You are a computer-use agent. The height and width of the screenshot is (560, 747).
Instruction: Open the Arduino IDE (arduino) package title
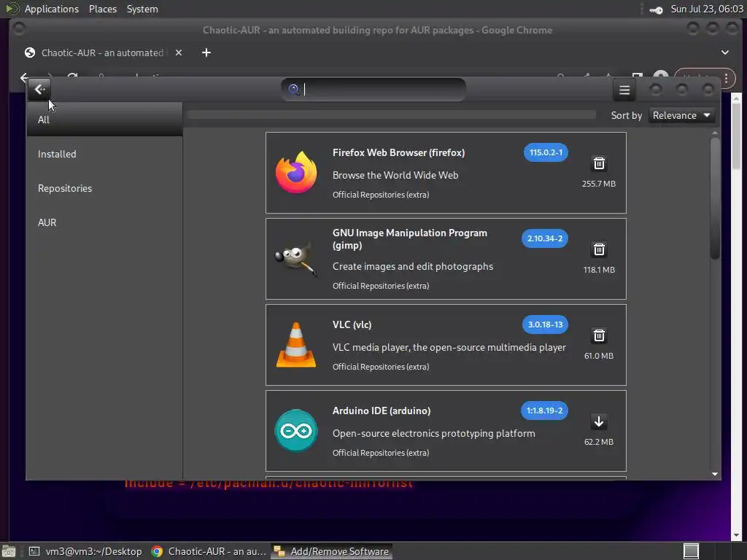[x=381, y=411]
